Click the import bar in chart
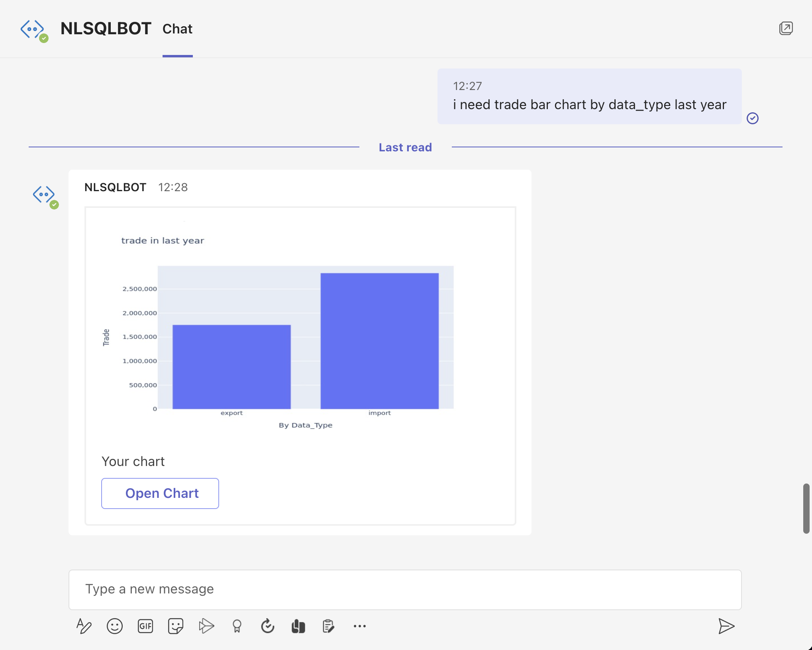 coord(380,341)
